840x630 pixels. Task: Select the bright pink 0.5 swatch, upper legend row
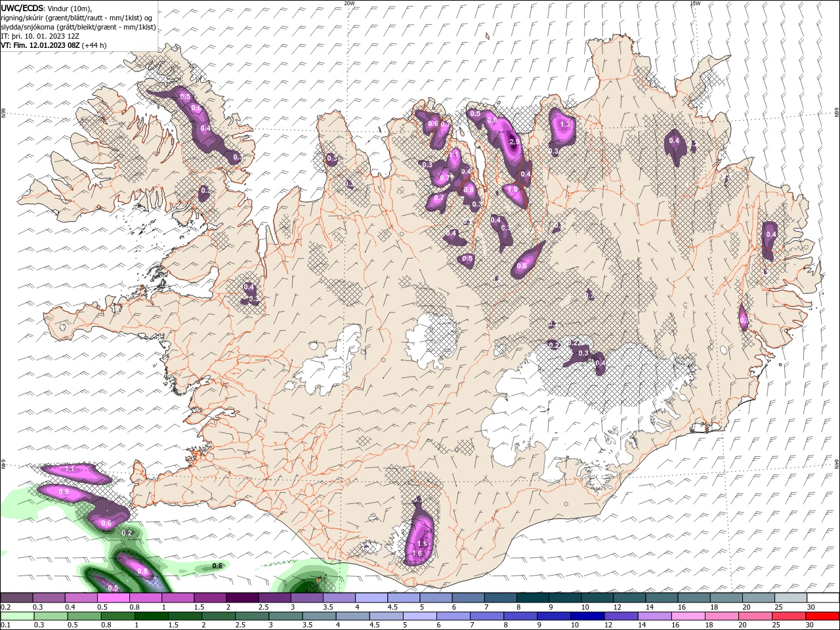[114, 598]
